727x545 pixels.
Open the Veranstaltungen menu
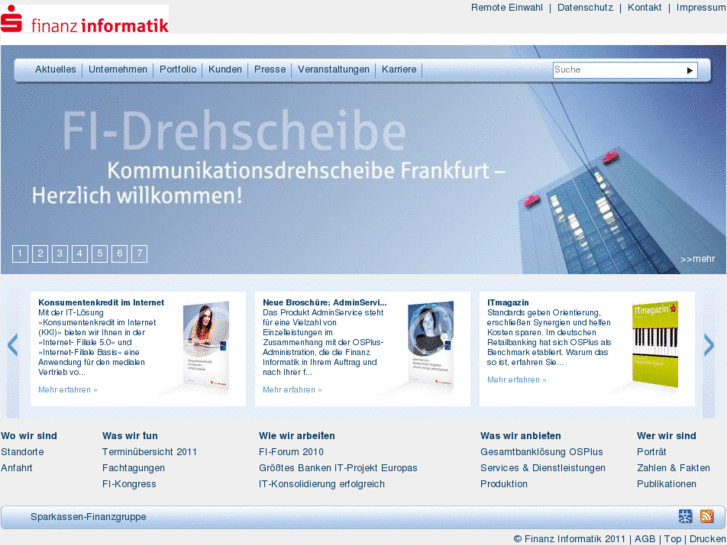pos(334,70)
